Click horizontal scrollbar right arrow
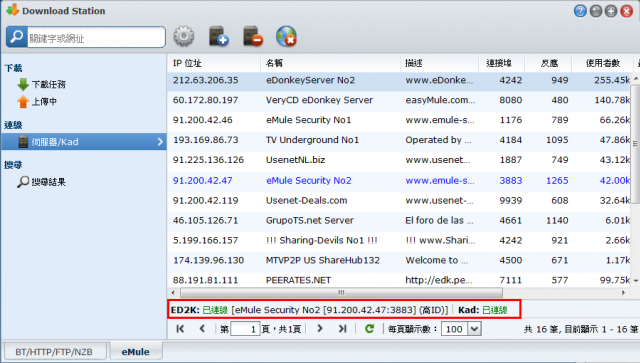Screen dimensions: 640x363 coord(623,292)
